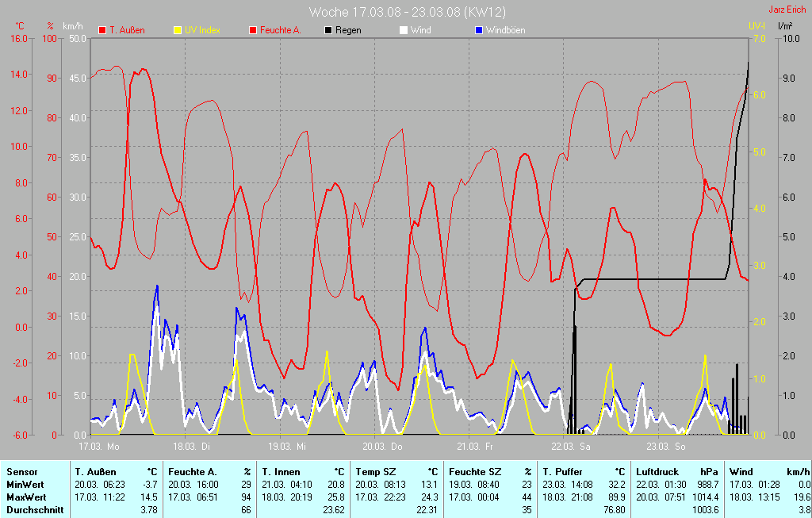
Task: Click the Jarz Erich author label
Action: (x=787, y=10)
